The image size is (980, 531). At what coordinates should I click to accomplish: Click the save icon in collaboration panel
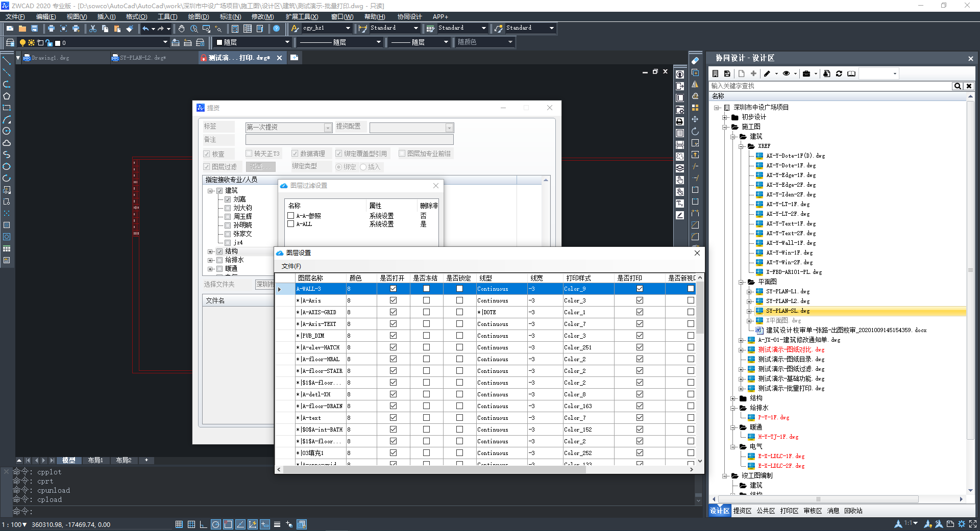[x=727, y=73]
